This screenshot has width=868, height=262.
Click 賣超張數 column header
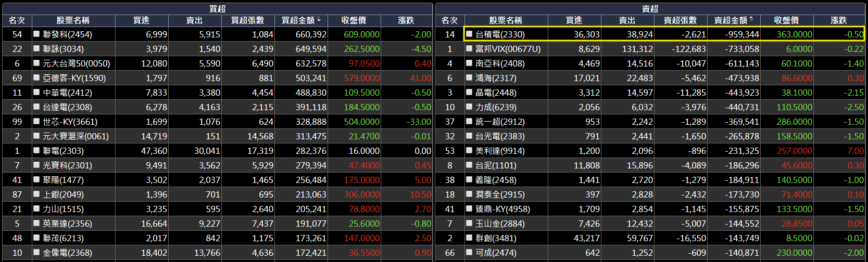point(680,20)
